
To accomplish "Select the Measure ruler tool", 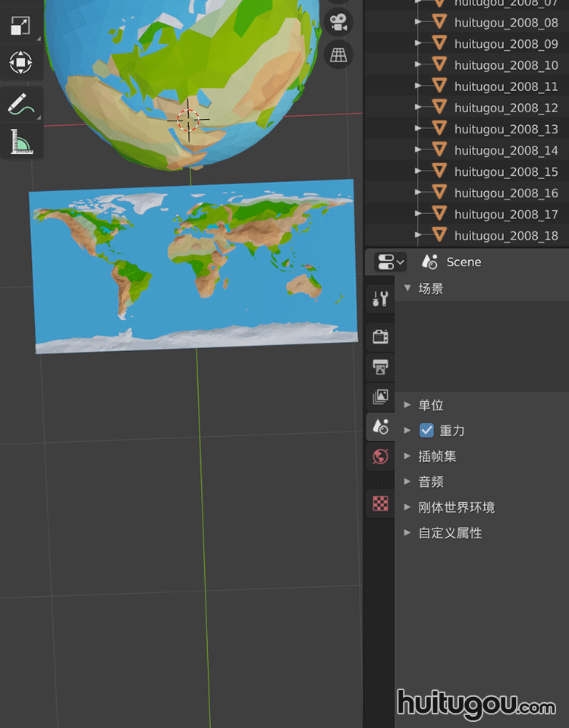I will (21, 142).
